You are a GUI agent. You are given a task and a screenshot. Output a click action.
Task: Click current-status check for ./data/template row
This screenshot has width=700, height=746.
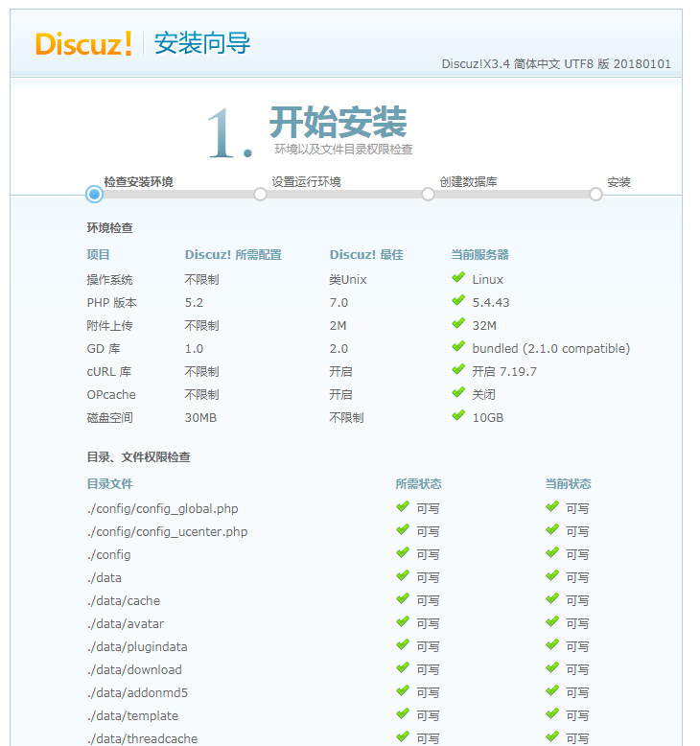point(552,713)
